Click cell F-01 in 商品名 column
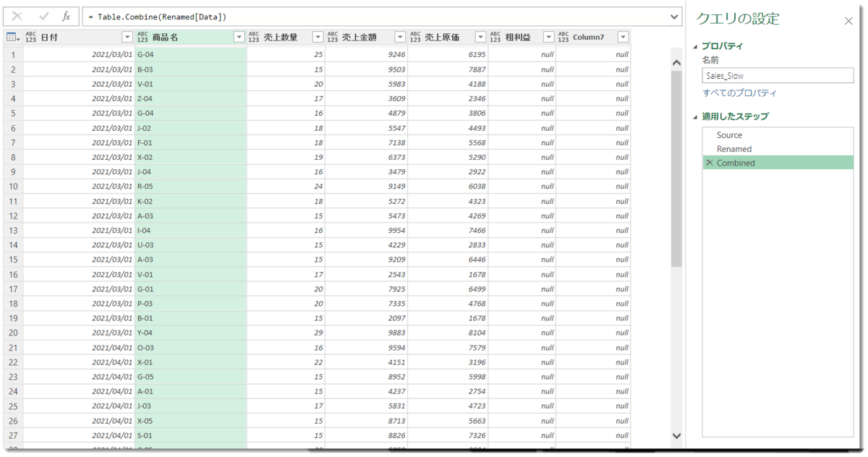 point(191,142)
